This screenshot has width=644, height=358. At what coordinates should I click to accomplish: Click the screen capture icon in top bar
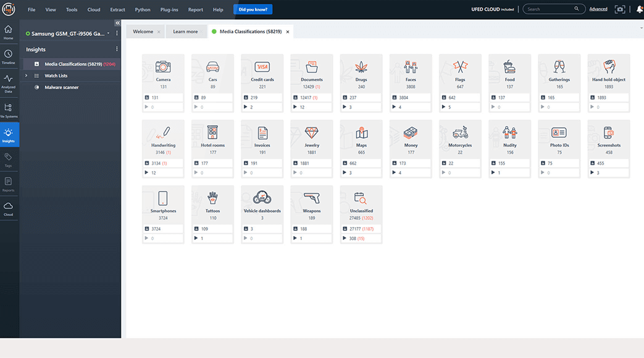[620, 9]
